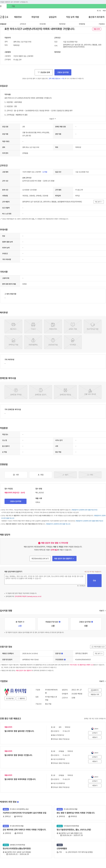Open 개인정보보호법 상세 보기 button

40,559
